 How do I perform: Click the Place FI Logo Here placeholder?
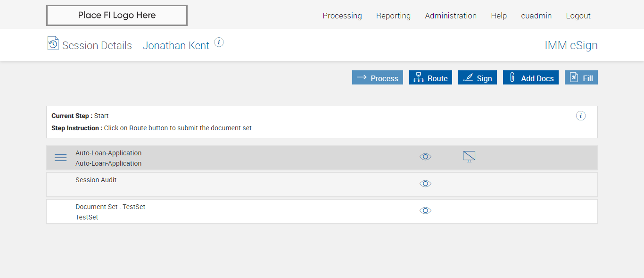coord(117,15)
